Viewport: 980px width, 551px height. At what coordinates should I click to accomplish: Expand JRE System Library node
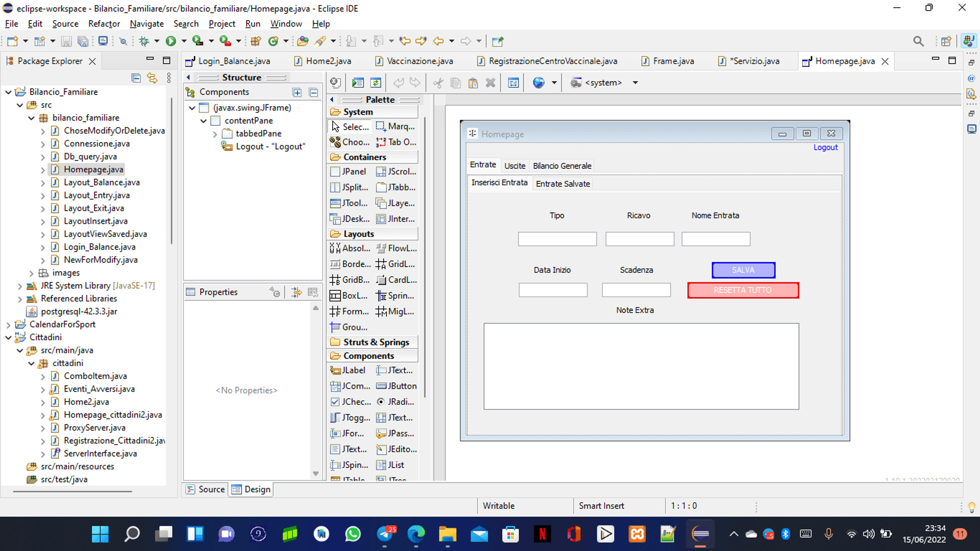pyautogui.click(x=20, y=286)
